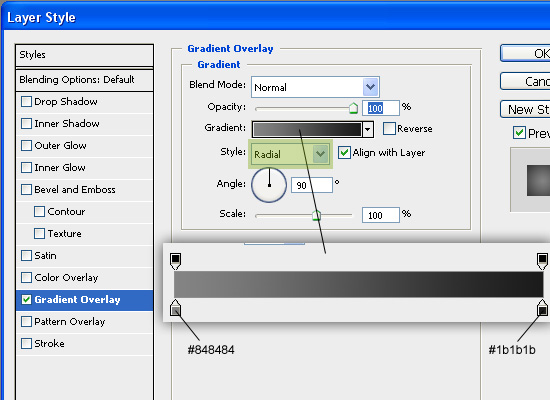The image size is (550, 400).
Task: Click the Opacity slider handle
Action: 353,108
